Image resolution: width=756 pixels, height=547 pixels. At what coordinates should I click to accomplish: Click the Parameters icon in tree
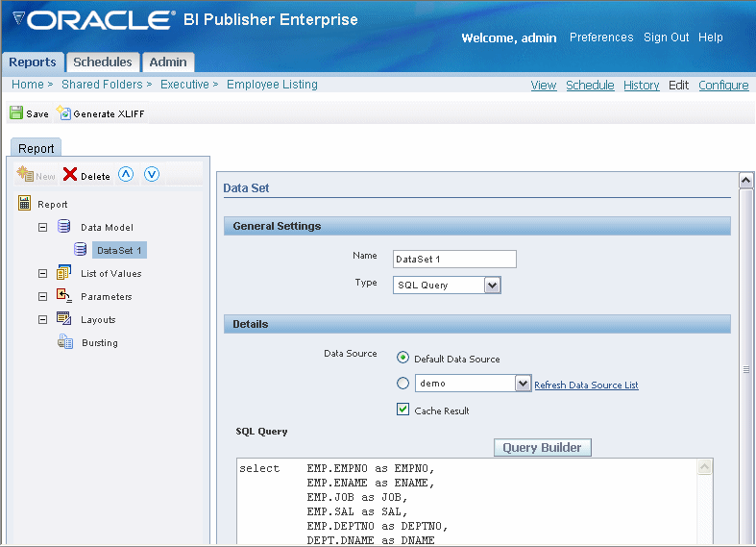[63, 295]
